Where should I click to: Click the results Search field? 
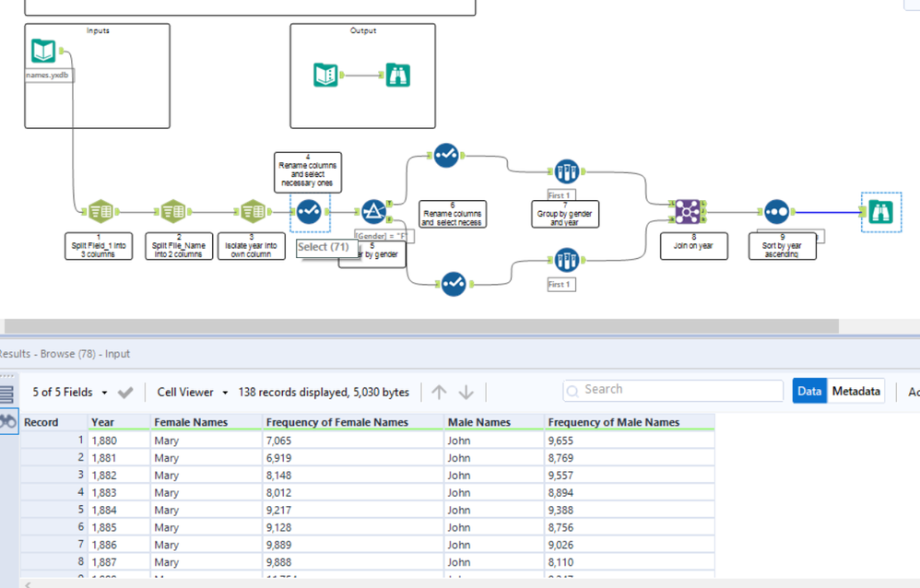673,390
